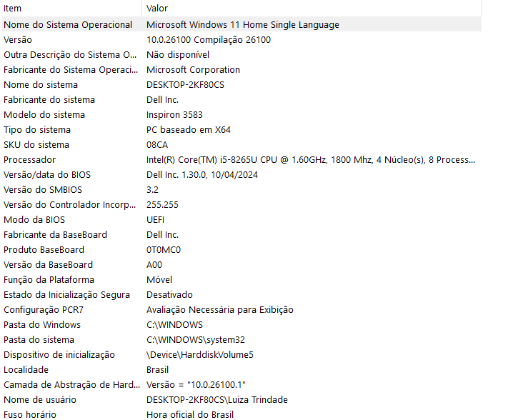Select the 'Modo da BIOS' row label
This screenshot has width=508, height=420.
[34, 220]
